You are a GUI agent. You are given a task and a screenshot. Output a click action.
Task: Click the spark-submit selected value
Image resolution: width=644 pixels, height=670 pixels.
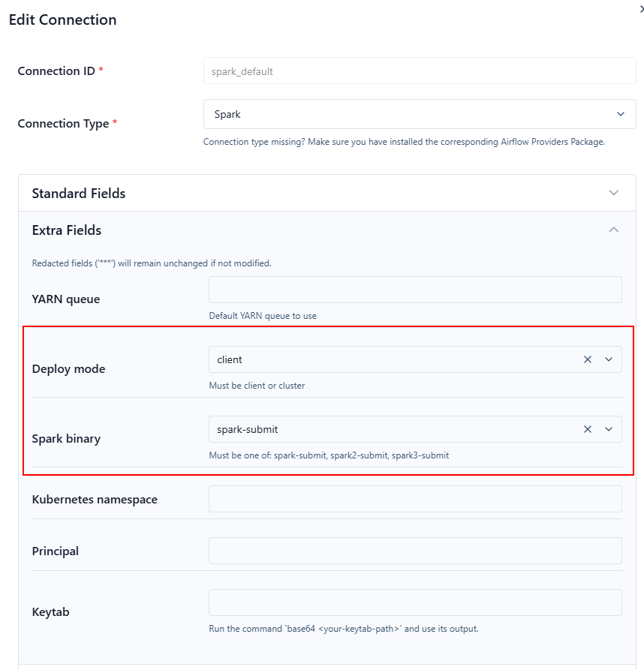[248, 429]
